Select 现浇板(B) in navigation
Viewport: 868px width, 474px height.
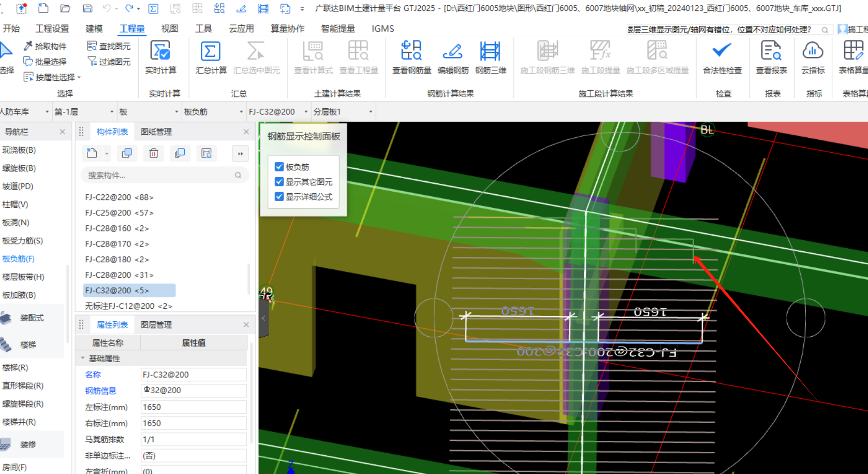pyautogui.click(x=19, y=150)
